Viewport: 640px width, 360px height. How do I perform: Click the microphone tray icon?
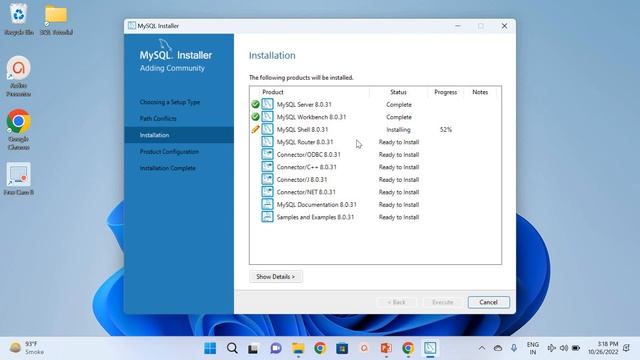pos(514,348)
